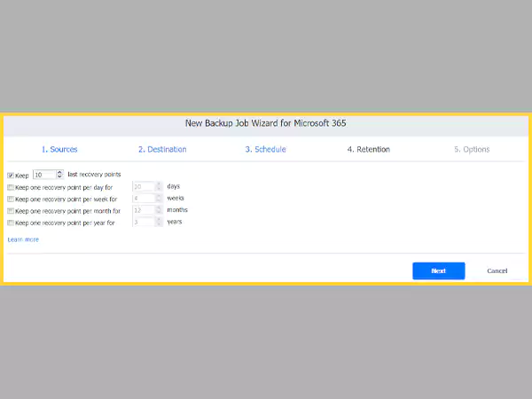This screenshot has height=399, width=532.
Task: Click the spinner arrows for last recovery points
Action: 59,175
